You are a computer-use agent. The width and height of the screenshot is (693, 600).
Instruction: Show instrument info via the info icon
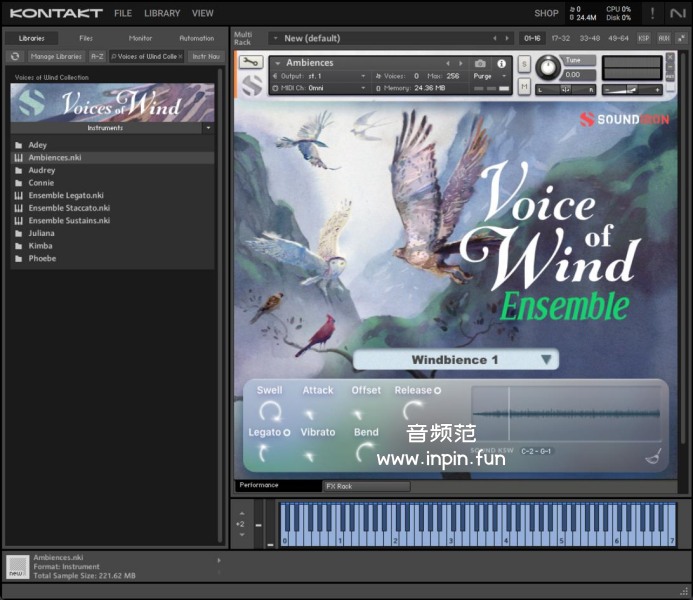point(502,63)
